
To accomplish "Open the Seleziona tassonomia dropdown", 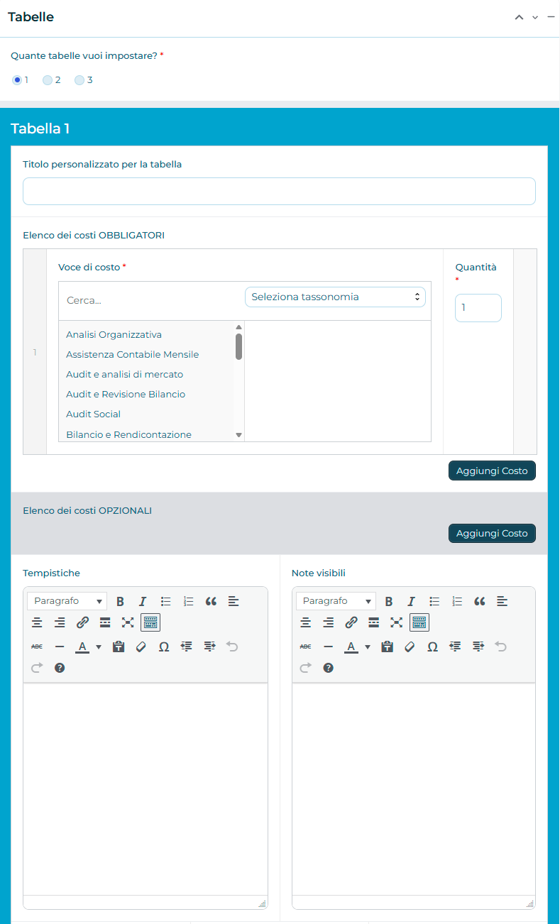I will point(335,297).
